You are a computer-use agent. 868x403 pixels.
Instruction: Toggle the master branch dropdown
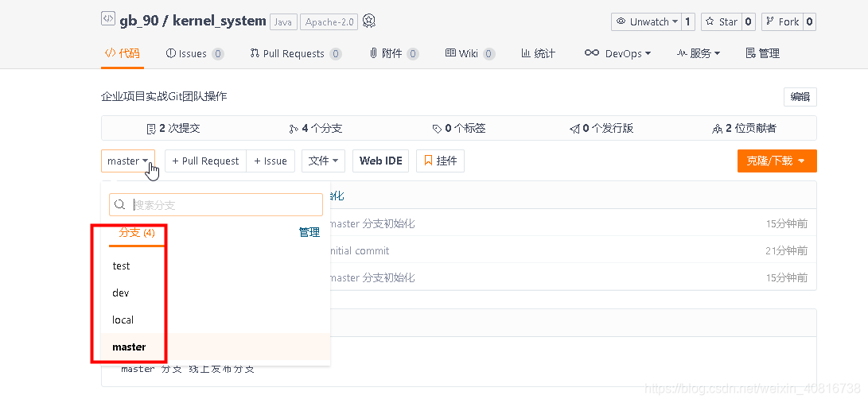coord(128,161)
